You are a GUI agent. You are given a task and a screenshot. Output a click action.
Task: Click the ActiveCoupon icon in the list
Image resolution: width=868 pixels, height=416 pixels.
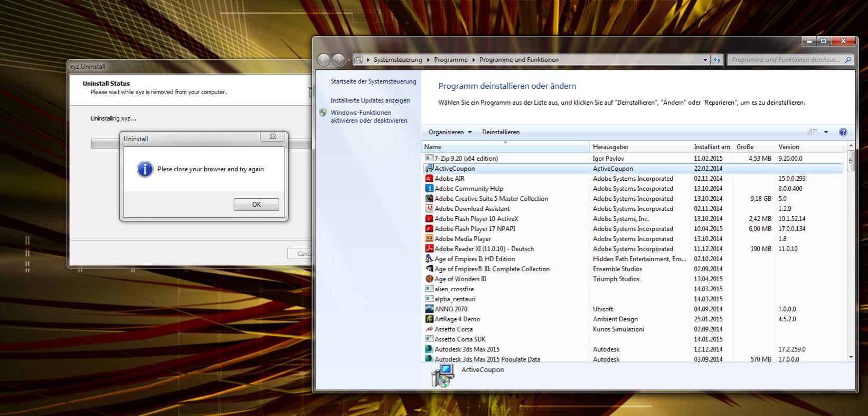click(429, 168)
